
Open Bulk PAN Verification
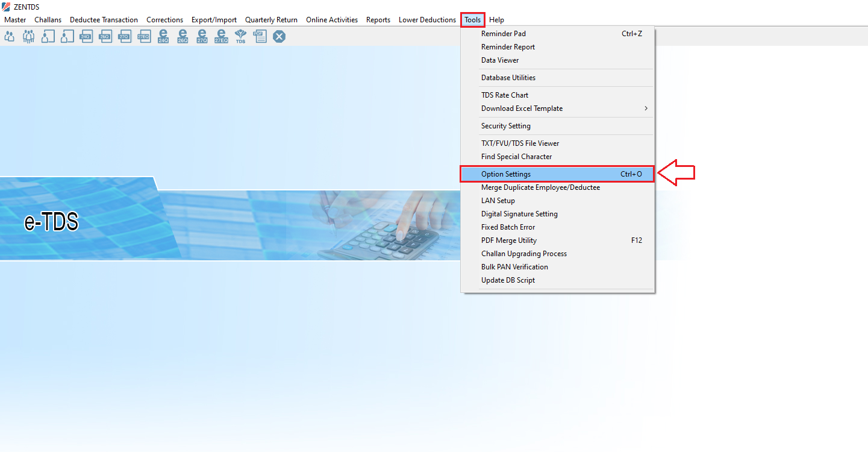coord(558,267)
